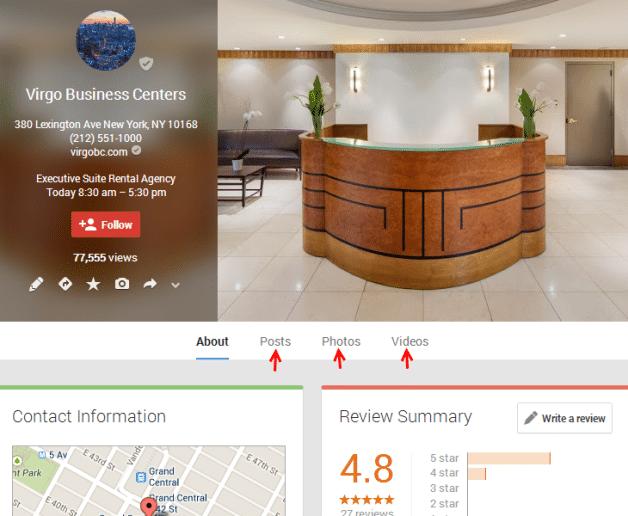Click the 4 star rating bar
The height and width of the screenshot is (516, 628).
click(477, 474)
